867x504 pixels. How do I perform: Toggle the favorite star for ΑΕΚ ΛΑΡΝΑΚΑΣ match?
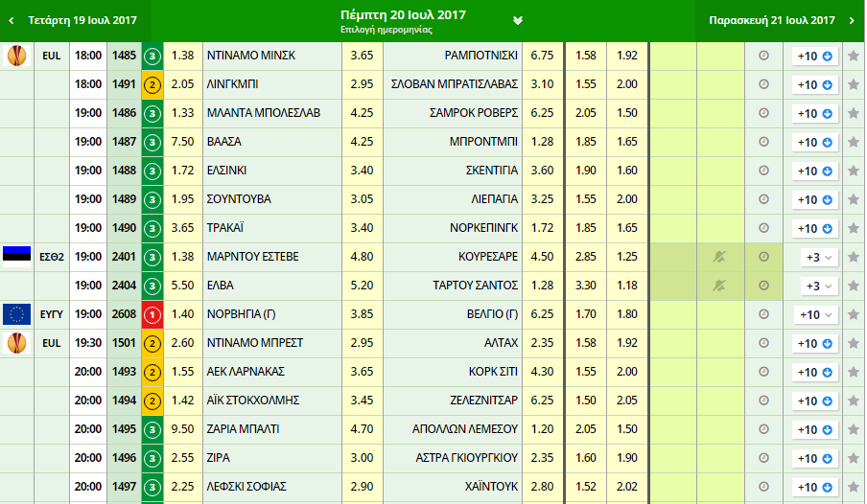[853, 372]
